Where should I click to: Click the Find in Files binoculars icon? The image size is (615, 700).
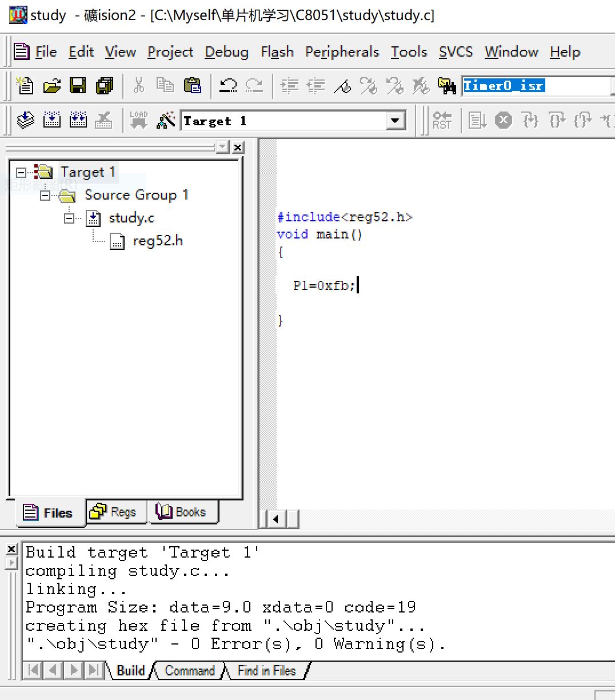click(x=446, y=86)
